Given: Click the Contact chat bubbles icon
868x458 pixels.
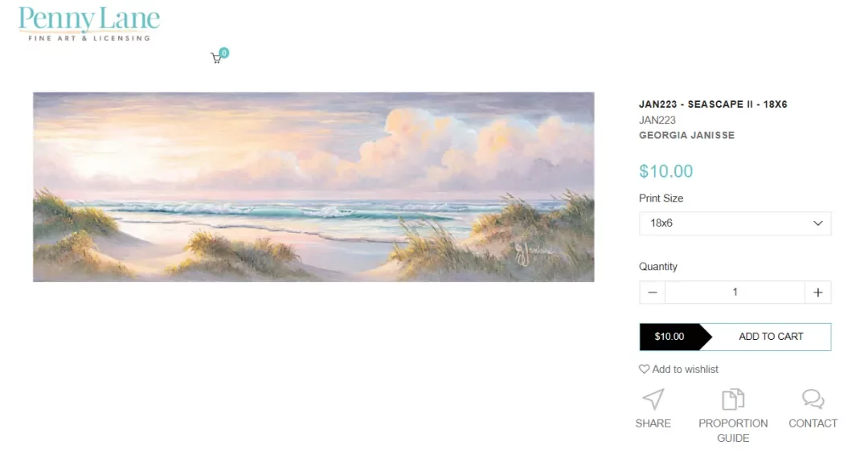Looking at the screenshot, I should point(813,399).
